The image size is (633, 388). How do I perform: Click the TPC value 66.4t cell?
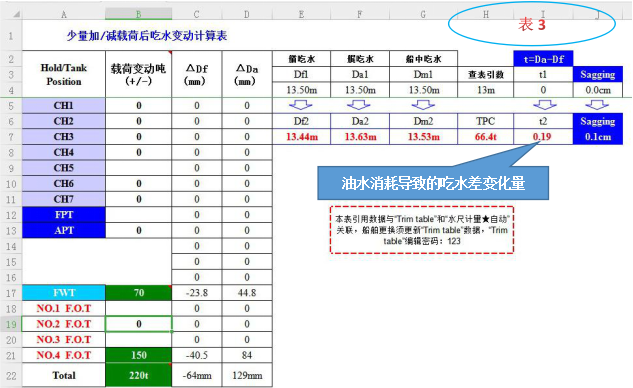(x=486, y=137)
